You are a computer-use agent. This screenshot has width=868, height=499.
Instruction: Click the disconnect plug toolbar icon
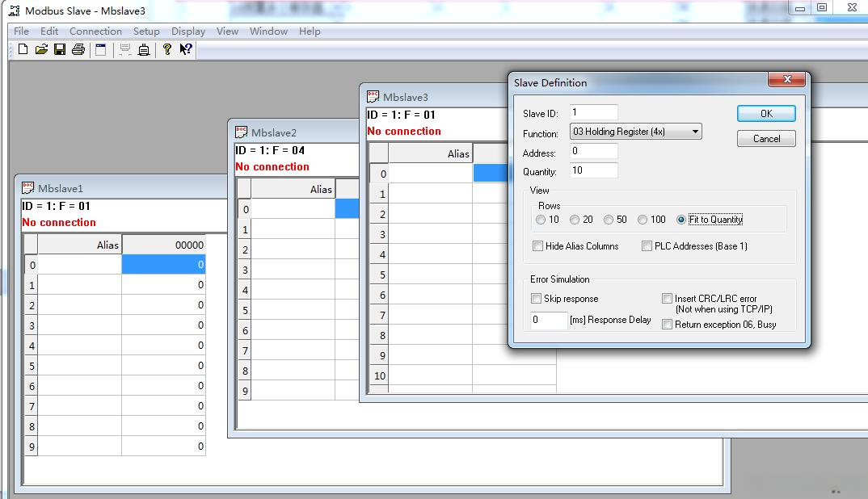144,49
